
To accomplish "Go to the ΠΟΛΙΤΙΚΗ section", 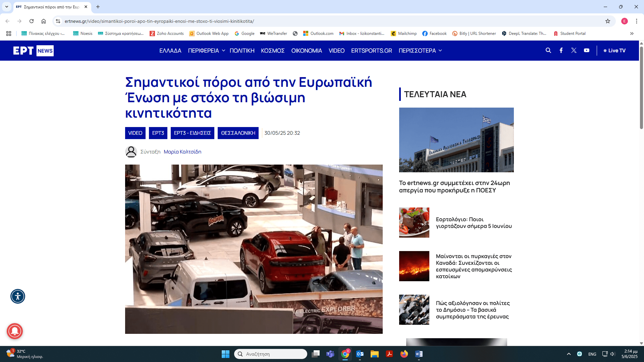I will 242,51.
